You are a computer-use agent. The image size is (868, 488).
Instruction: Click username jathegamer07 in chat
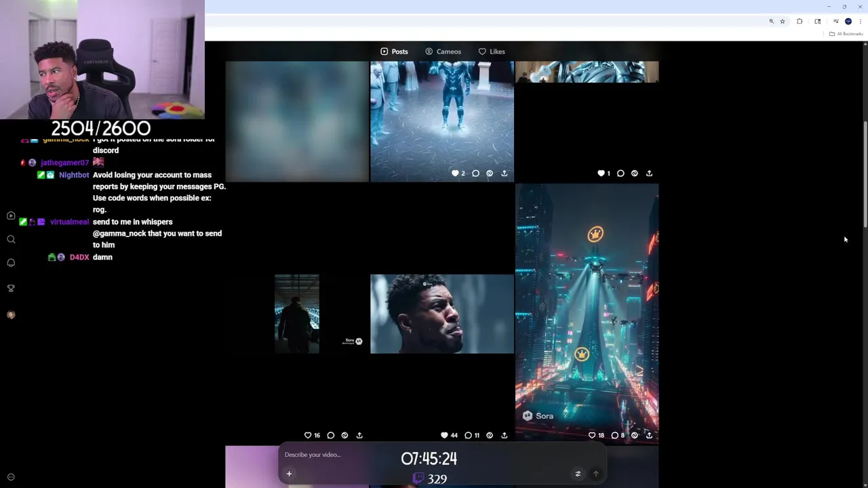64,163
